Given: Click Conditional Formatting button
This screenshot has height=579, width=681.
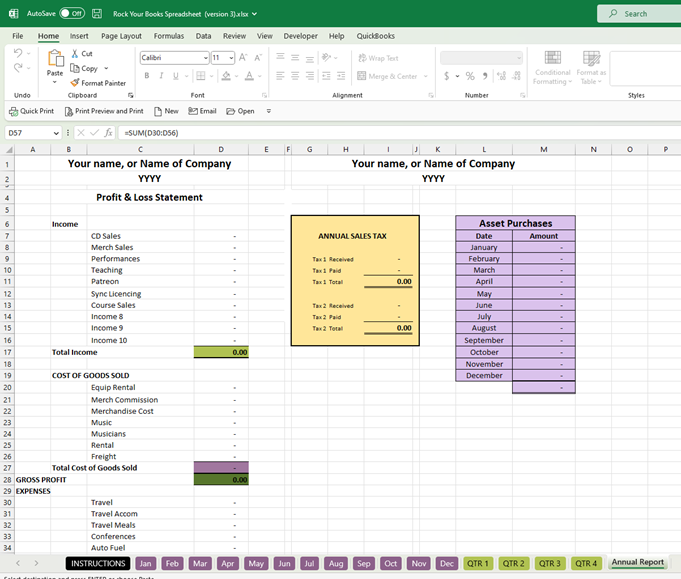Looking at the screenshot, I should coord(553,68).
